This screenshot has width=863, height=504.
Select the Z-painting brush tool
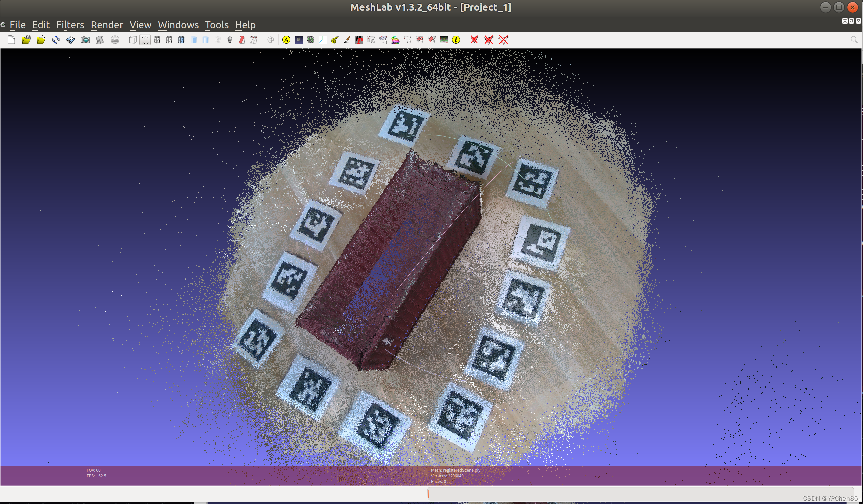pos(347,40)
